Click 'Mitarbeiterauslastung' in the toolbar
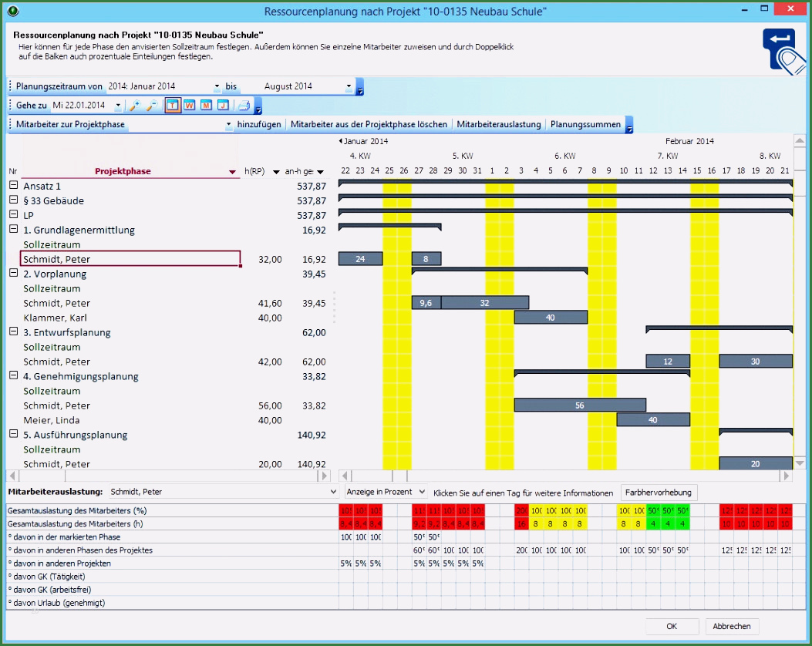812x646 pixels. coord(498,124)
